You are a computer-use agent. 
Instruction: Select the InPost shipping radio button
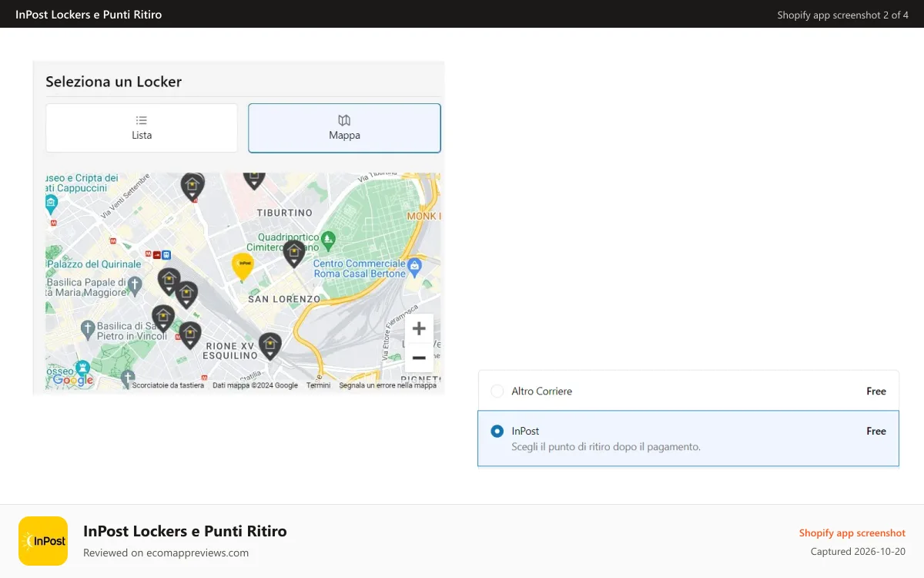(x=497, y=432)
